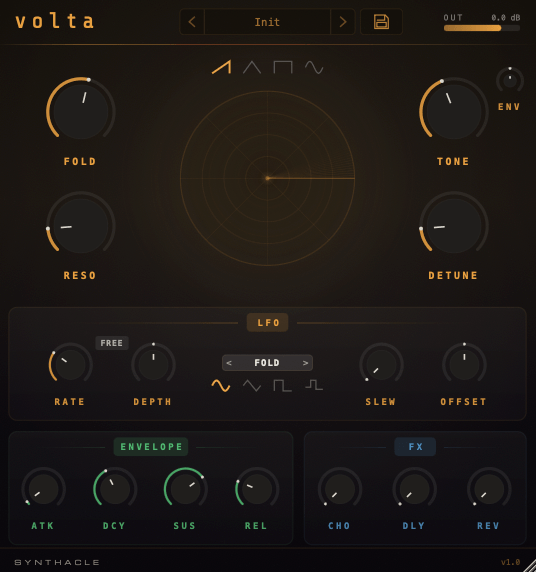This screenshot has height=572, width=536.
Task: Click the LFO section header badge
Action: [267, 322]
